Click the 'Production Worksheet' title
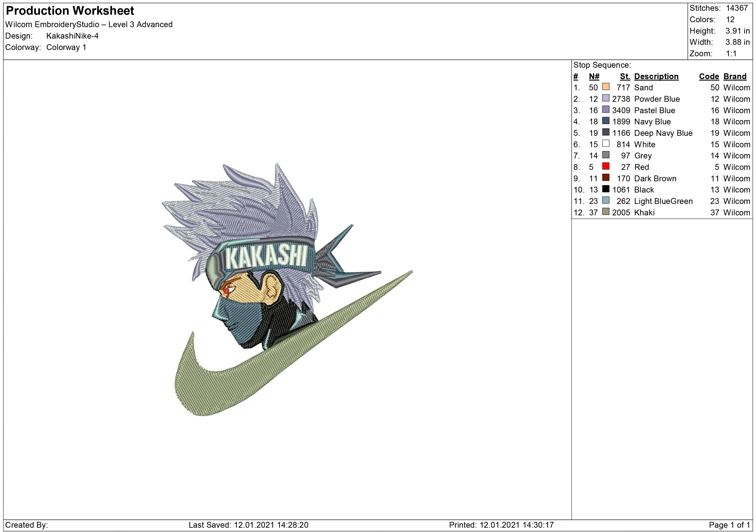The width and height of the screenshot is (756, 532). [70, 11]
